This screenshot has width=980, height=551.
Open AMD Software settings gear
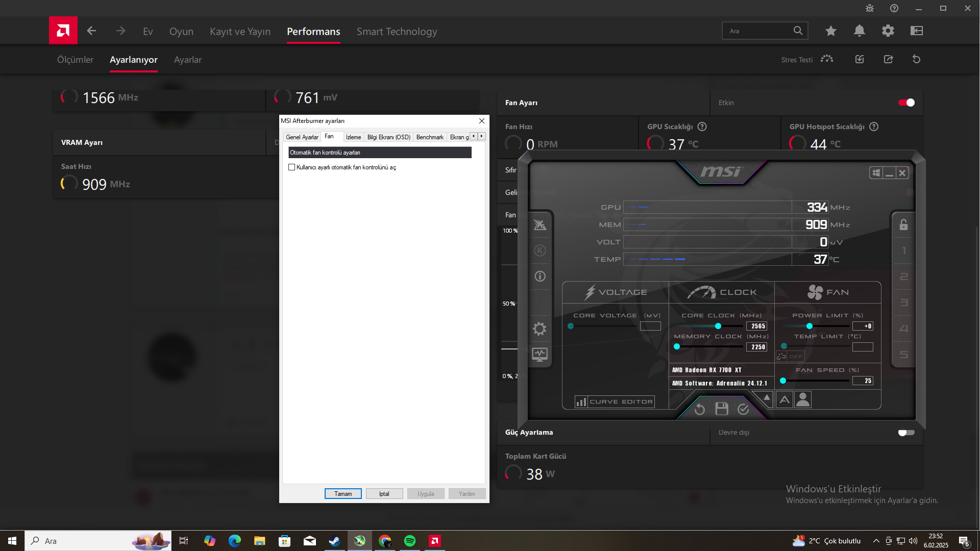click(x=888, y=31)
